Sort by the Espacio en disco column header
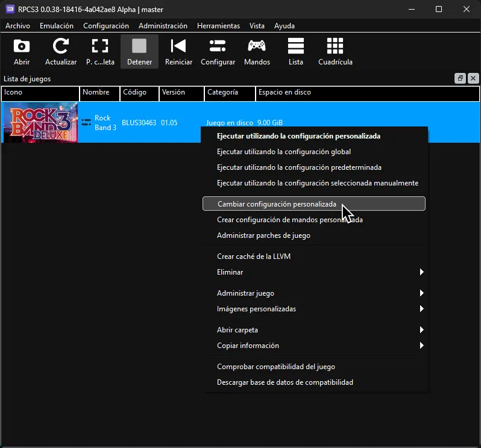This screenshot has width=481, height=448. (367, 93)
